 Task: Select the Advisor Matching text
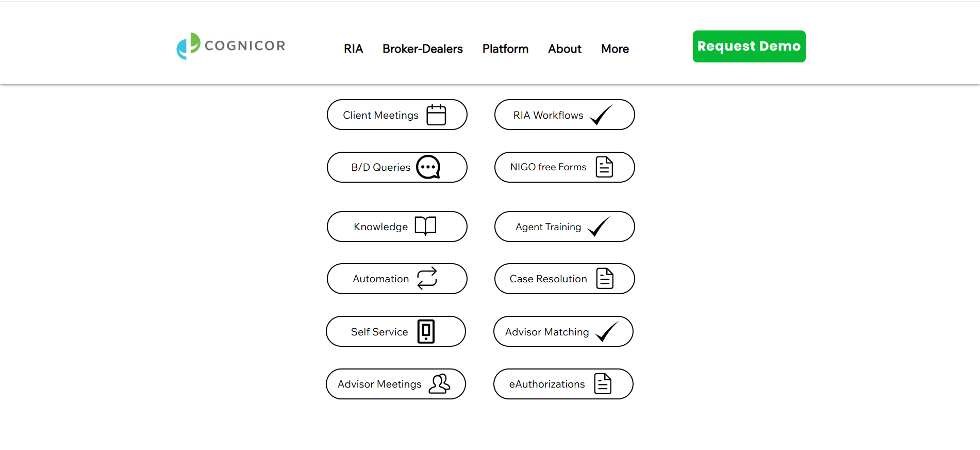point(547,332)
